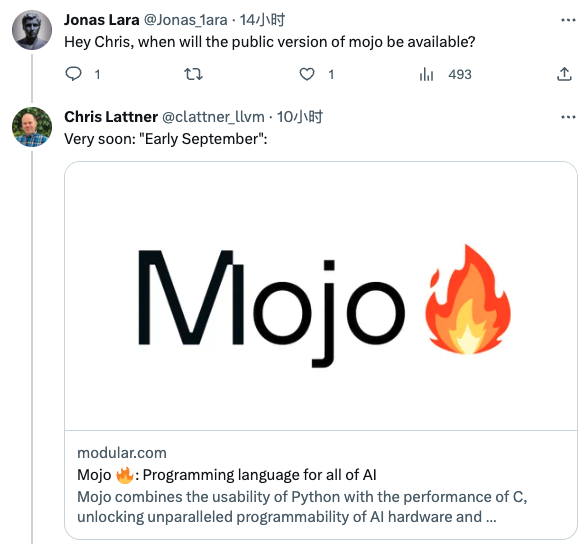Open the 14小时 timestamp link
The width and height of the screenshot is (586, 544).
262,20
